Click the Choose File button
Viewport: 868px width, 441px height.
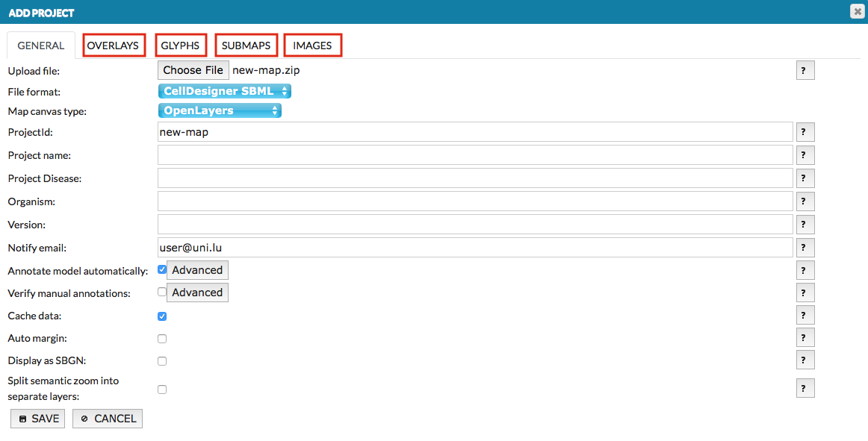[x=193, y=70]
